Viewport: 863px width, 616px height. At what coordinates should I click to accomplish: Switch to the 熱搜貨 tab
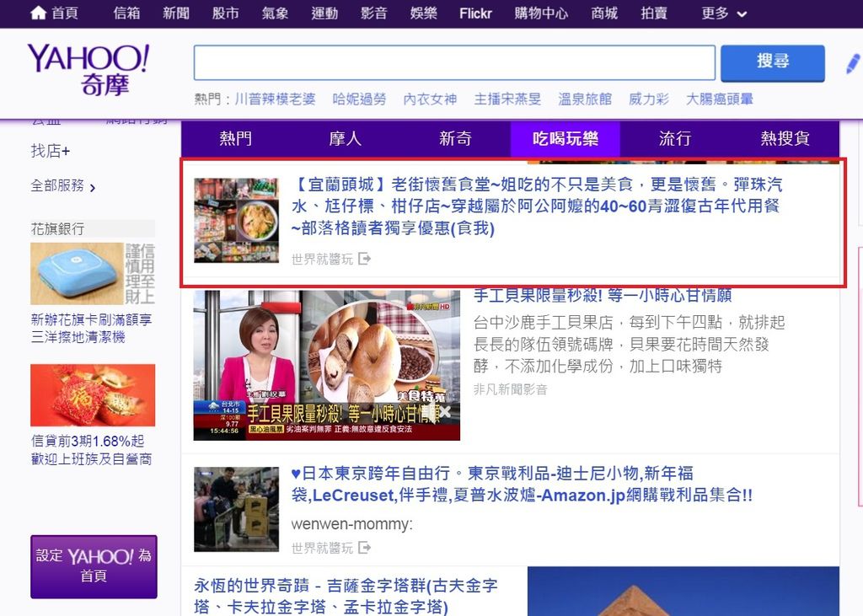click(785, 138)
